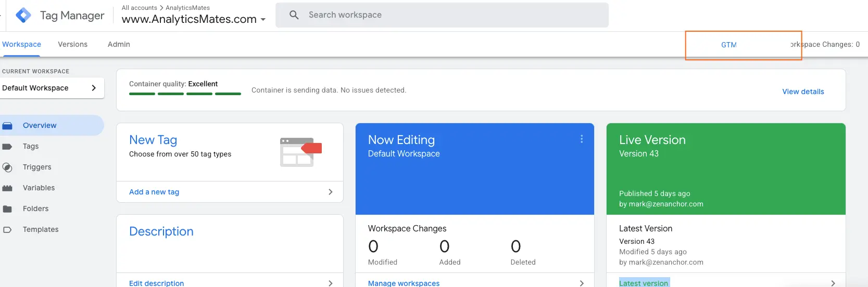The image size is (868, 287).
Task: Click the Version 43 text on green card
Action: point(639,154)
